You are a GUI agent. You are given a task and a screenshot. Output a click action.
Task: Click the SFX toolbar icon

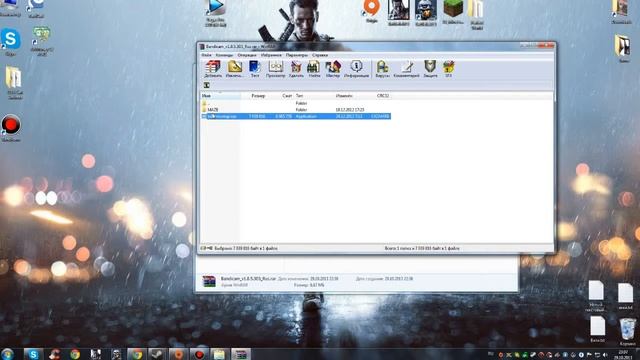tap(449, 69)
